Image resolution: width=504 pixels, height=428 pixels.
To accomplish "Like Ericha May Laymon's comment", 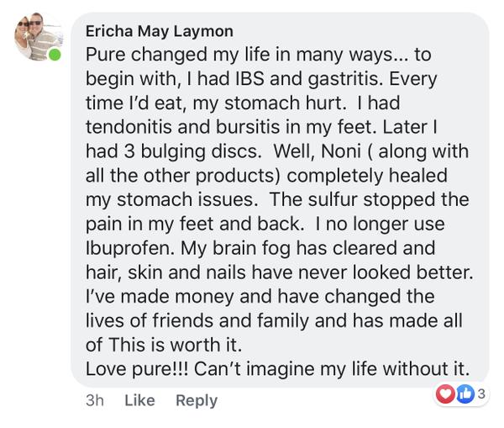I will pyautogui.click(x=139, y=400).
